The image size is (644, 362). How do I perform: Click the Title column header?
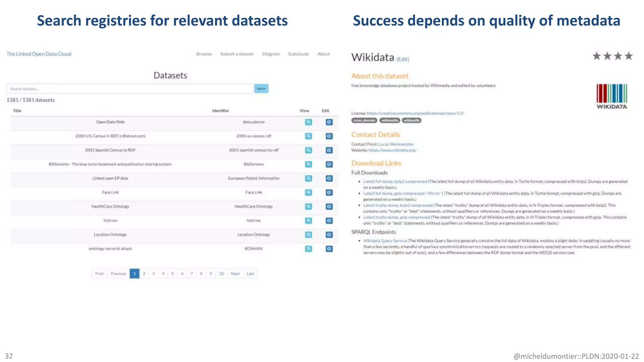pos(17,111)
